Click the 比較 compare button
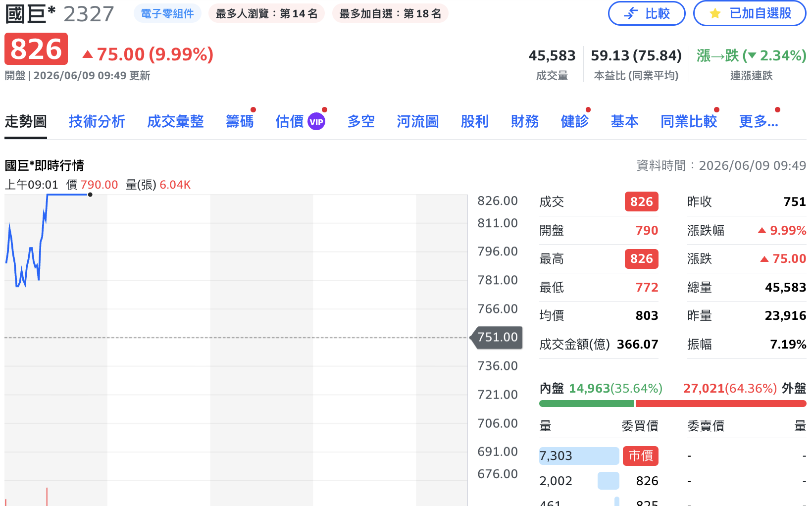This screenshot has width=812, height=506. (x=646, y=13)
